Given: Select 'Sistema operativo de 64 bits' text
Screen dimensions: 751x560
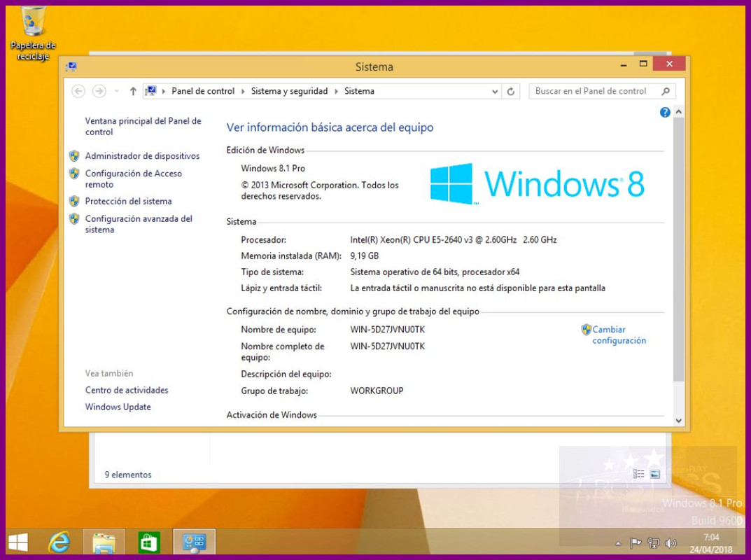Looking at the screenshot, I should tap(403, 272).
